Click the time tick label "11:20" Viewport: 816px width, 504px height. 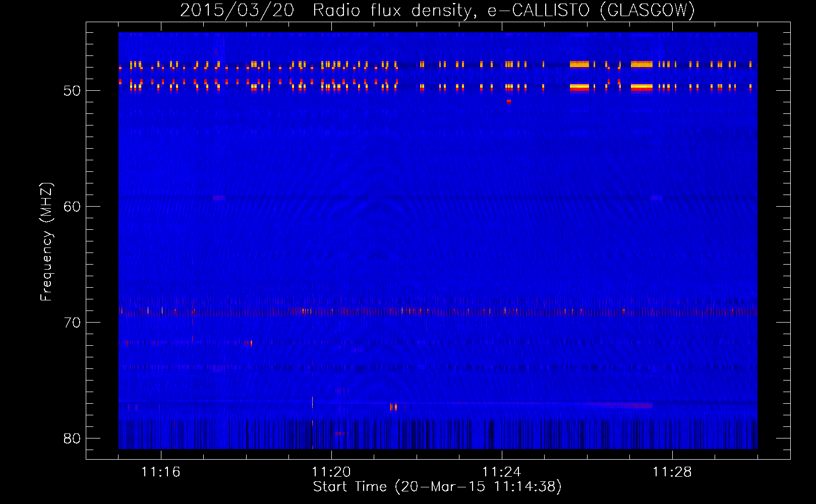pyautogui.click(x=331, y=472)
